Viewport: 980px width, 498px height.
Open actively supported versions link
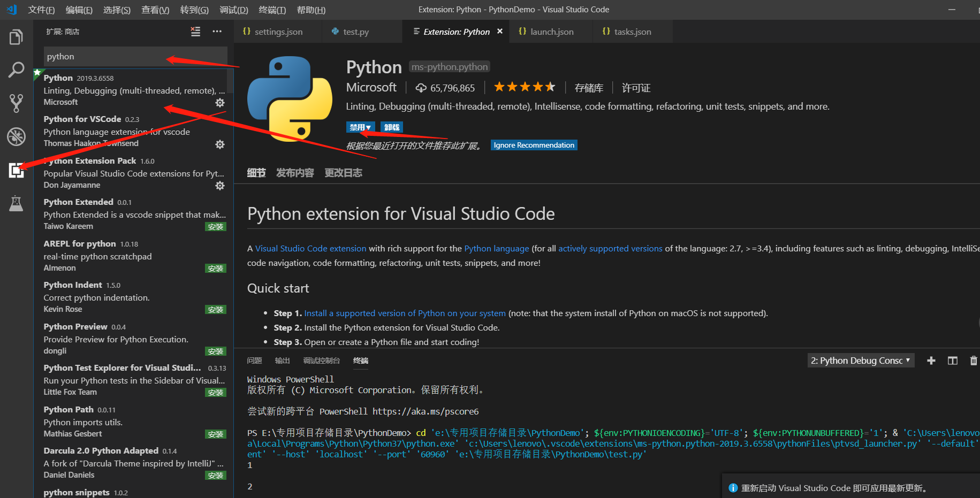point(610,248)
